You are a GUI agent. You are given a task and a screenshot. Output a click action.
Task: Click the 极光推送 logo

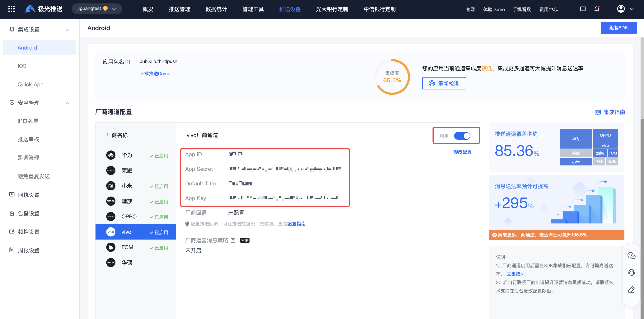coord(44,9)
